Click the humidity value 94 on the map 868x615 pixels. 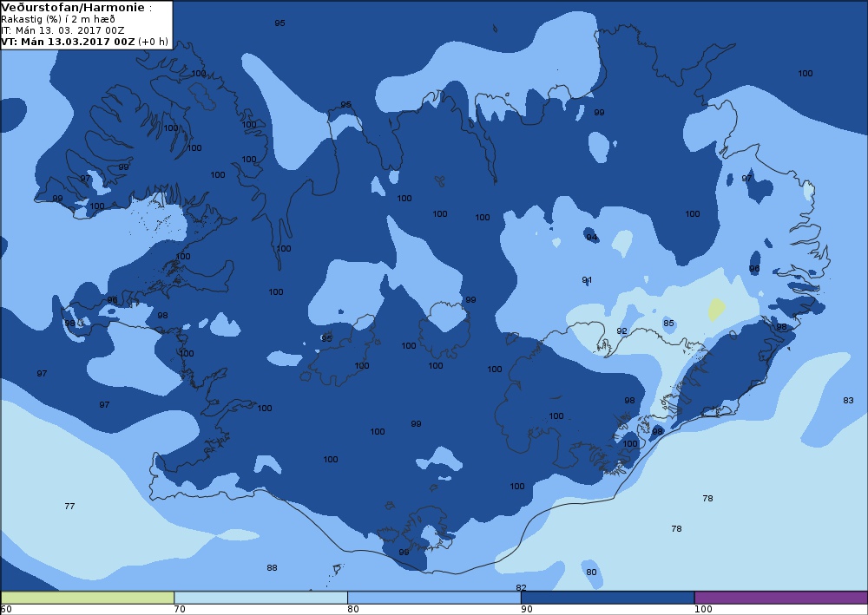pyautogui.click(x=592, y=238)
